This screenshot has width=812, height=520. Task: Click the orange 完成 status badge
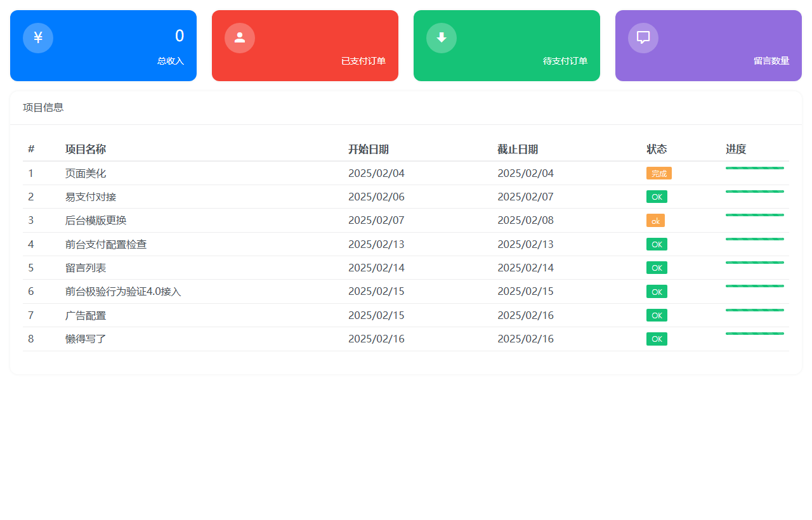click(659, 173)
